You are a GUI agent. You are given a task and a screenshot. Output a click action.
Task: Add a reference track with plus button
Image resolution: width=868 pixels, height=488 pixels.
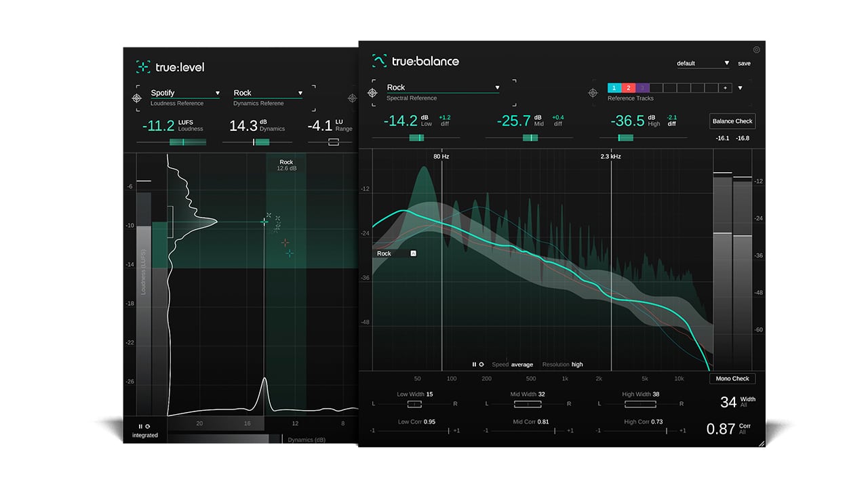pyautogui.click(x=725, y=88)
